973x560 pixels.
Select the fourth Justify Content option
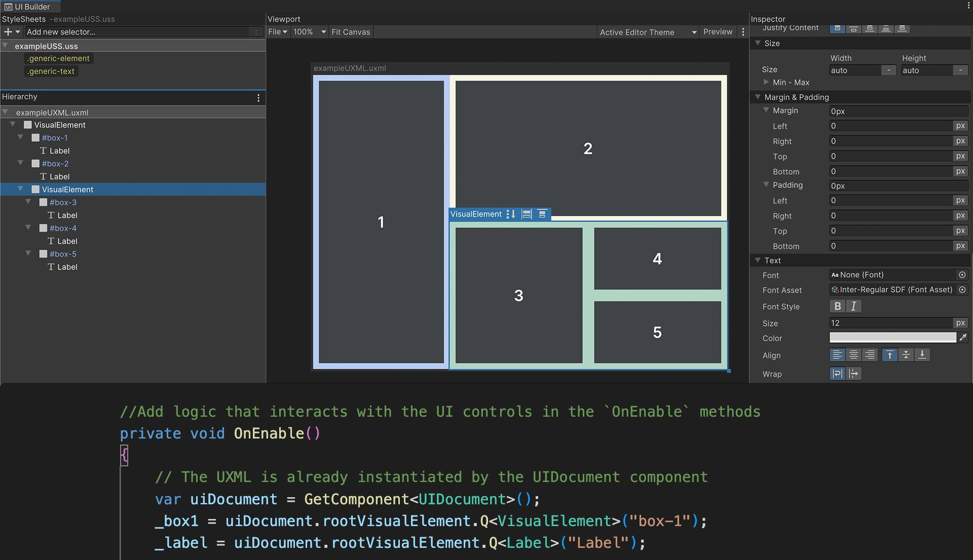(x=886, y=28)
